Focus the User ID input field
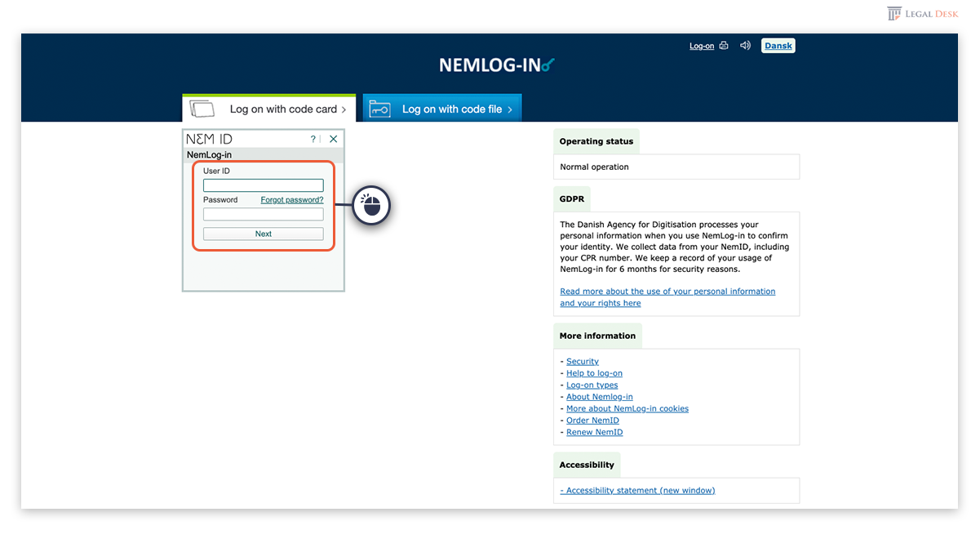Screen dimensions: 980x539 click(x=264, y=185)
